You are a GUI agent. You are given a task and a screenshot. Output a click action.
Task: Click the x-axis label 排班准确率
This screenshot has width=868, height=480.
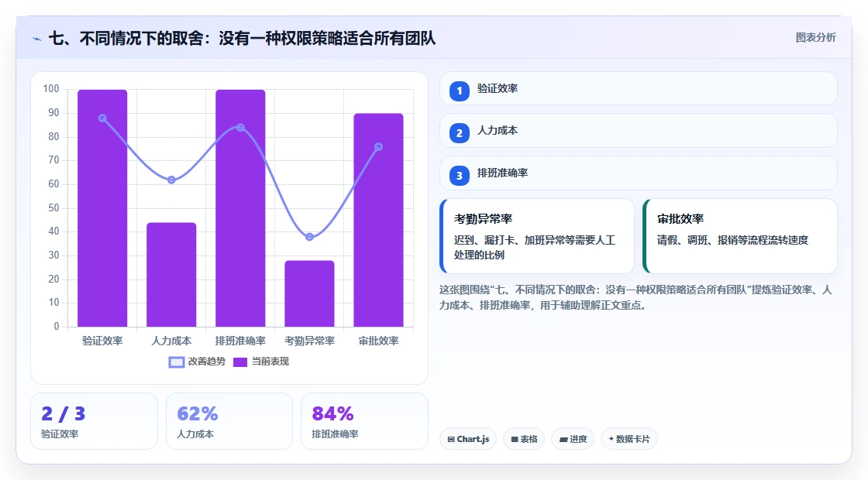[x=240, y=341]
